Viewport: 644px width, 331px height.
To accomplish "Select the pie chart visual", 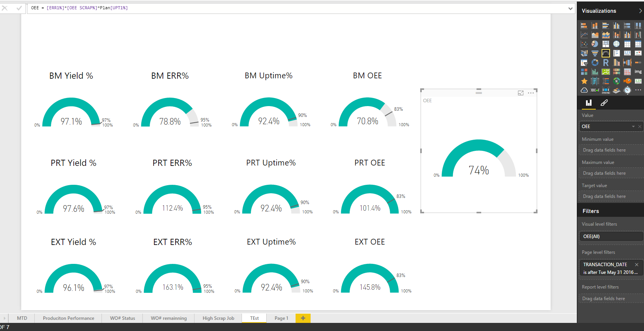I will coord(595,44).
